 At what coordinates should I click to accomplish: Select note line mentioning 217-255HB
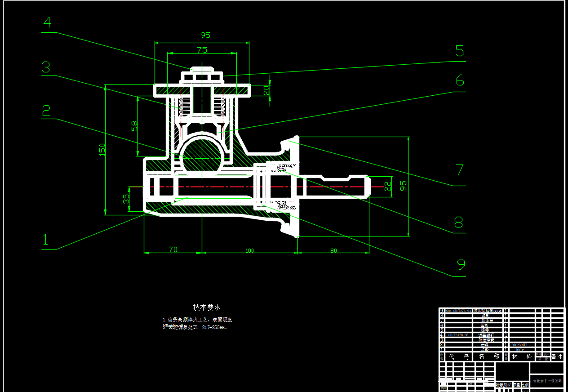pos(195,327)
